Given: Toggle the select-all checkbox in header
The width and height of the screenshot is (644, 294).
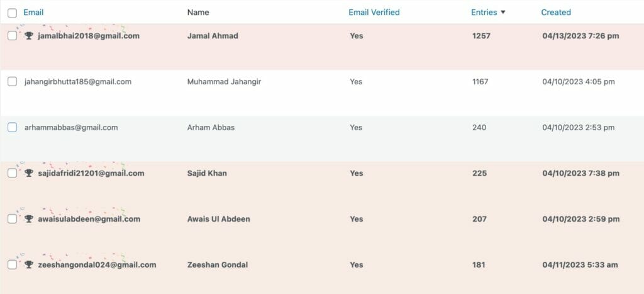Looking at the screenshot, I should coord(13,13).
